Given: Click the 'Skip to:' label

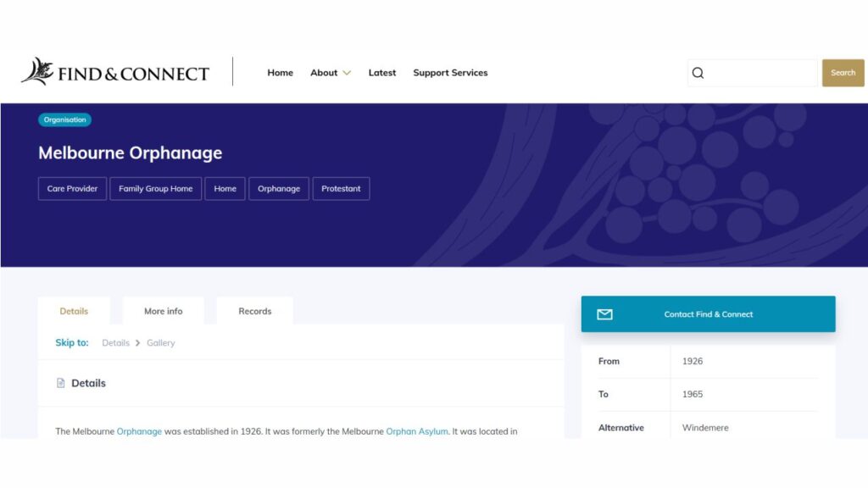Looking at the screenshot, I should (x=72, y=343).
